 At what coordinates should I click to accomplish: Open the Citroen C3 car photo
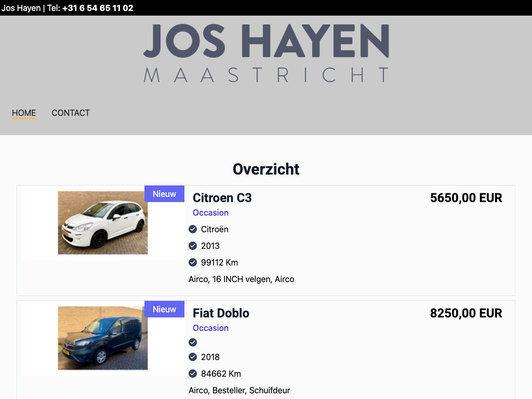(x=103, y=222)
